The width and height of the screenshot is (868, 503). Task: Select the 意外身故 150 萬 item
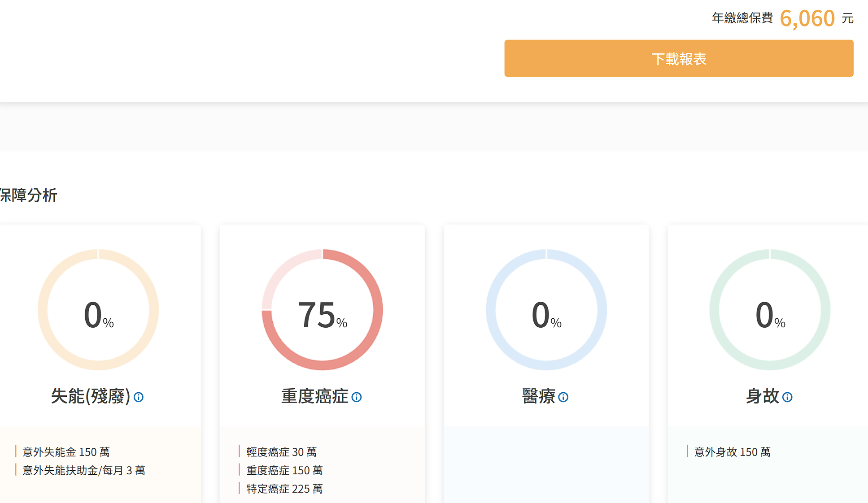(x=732, y=452)
